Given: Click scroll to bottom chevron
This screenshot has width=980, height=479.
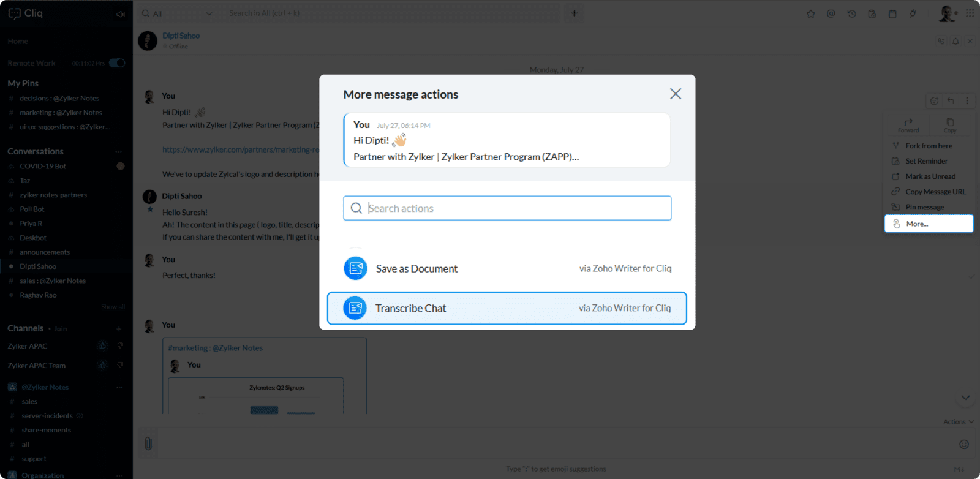Looking at the screenshot, I should 965,398.
